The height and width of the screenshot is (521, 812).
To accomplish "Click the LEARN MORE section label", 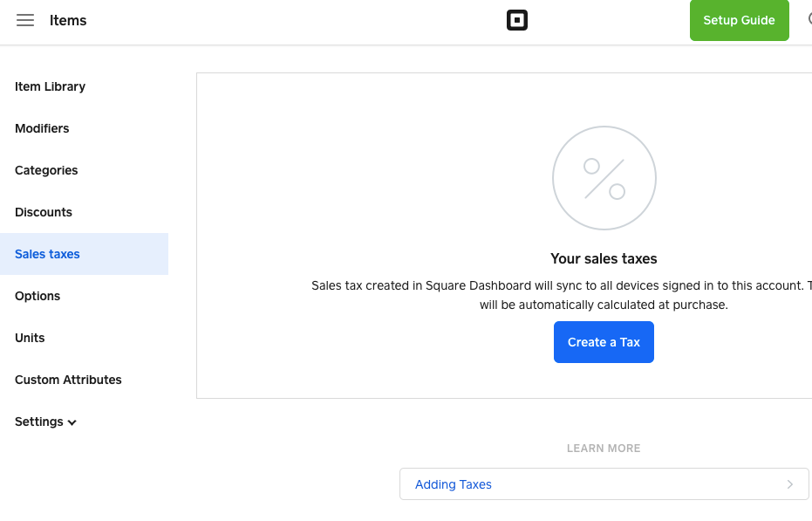I will click(604, 448).
